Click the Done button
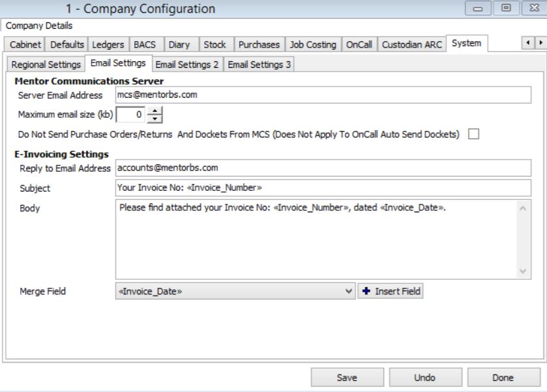Screen dimensions: 547x392 (503, 377)
